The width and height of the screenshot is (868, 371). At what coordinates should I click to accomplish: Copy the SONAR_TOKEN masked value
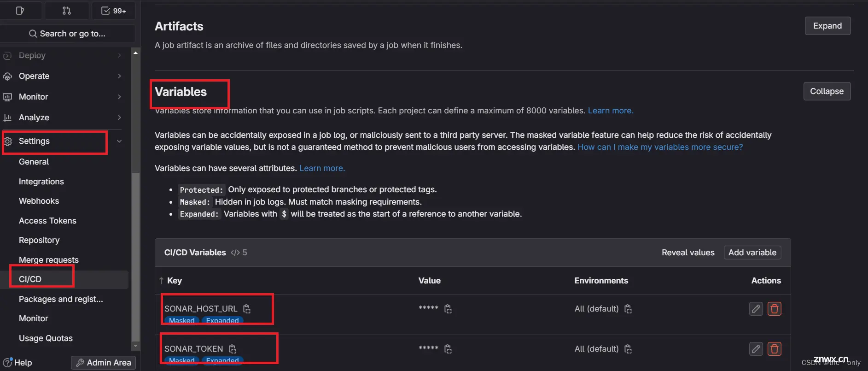pos(448,349)
